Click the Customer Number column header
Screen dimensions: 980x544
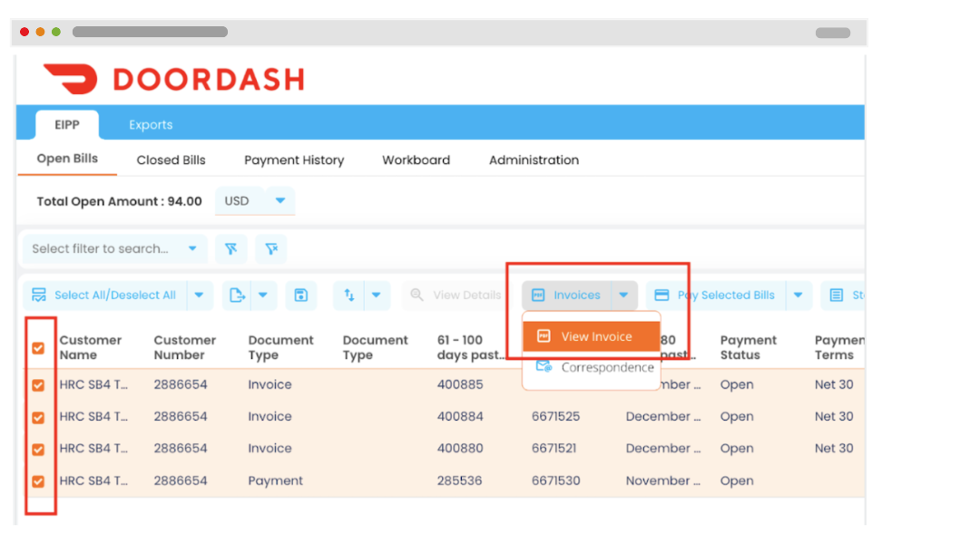click(184, 347)
